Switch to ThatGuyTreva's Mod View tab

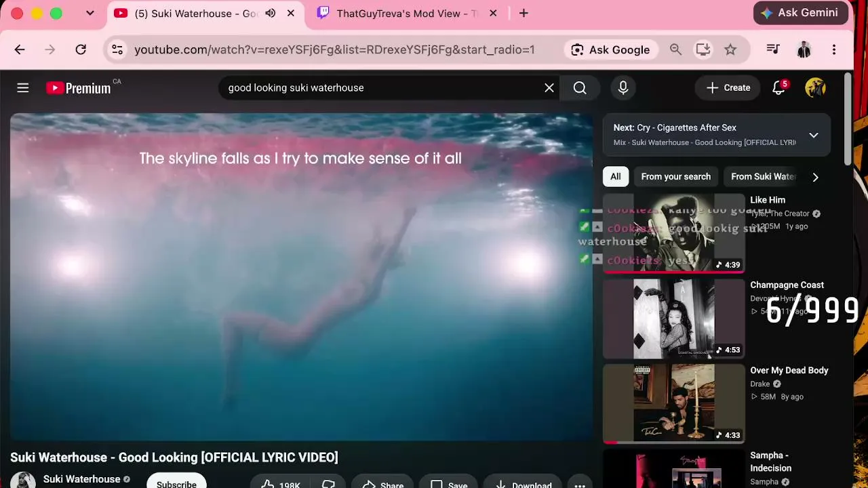(407, 14)
